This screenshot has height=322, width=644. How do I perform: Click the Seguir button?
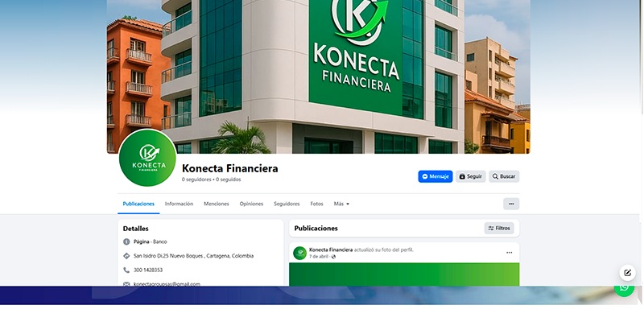(471, 176)
